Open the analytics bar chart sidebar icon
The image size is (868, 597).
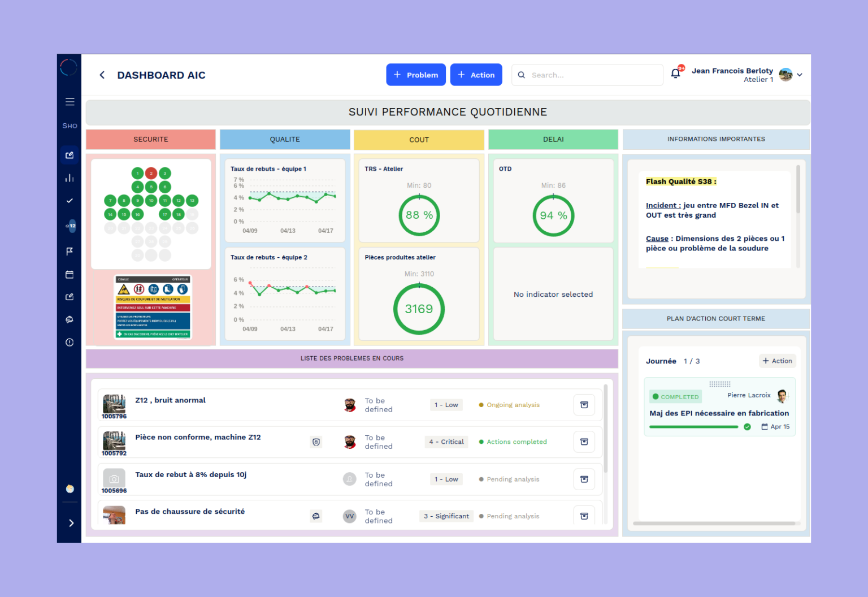[70, 178]
